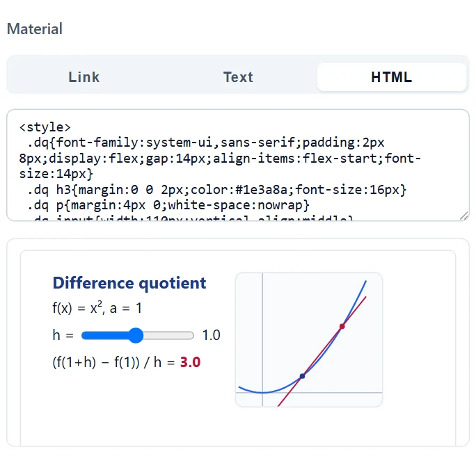Image resolution: width=476 pixels, height=461 pixels.
Task: Click the formula f(x) = x², a = 1
Action: coord(97,308)
